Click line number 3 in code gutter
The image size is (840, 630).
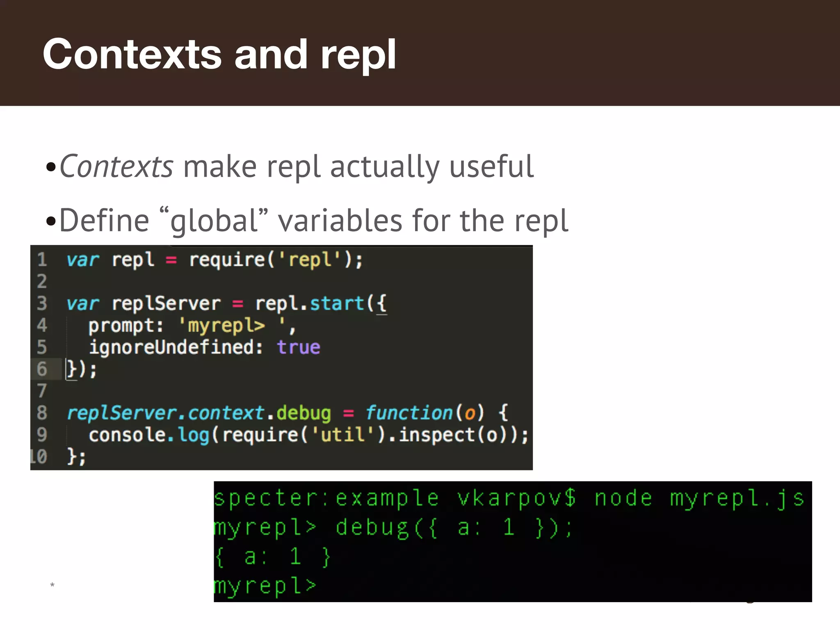[42, 304]
